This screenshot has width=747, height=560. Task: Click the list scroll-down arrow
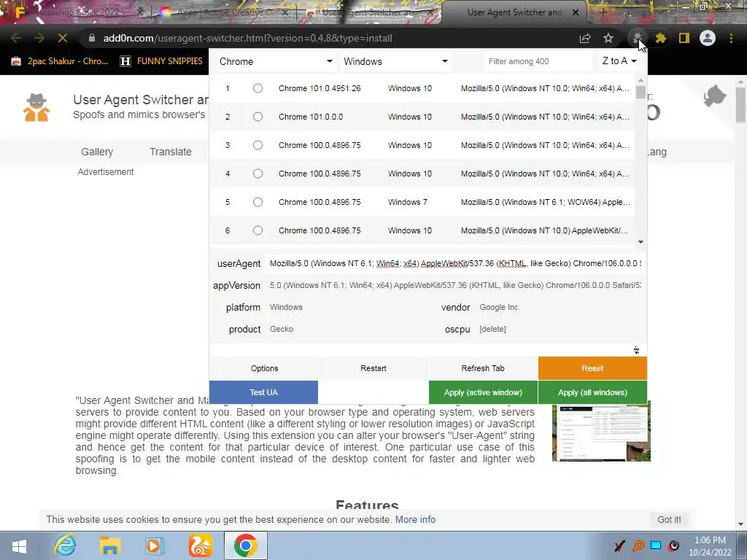[x=640, y=242]
